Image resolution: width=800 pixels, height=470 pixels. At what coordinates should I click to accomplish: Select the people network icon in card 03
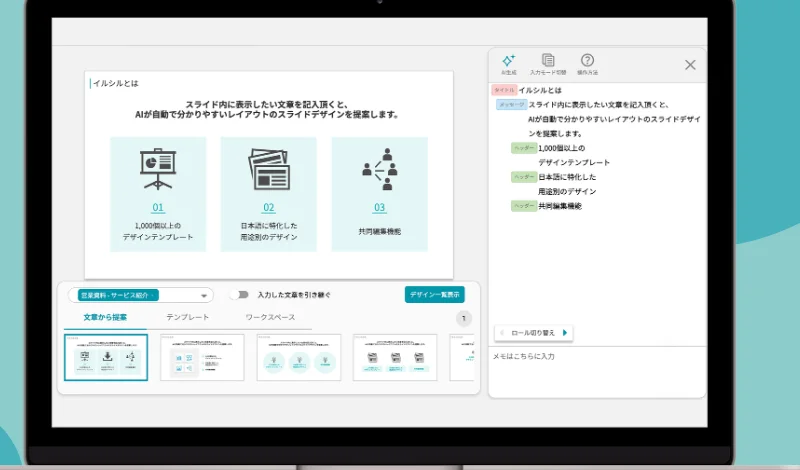point(380,169)
